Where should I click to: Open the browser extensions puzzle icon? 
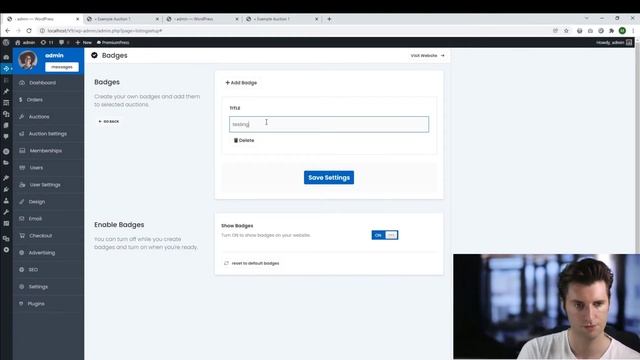click(611, 31)
